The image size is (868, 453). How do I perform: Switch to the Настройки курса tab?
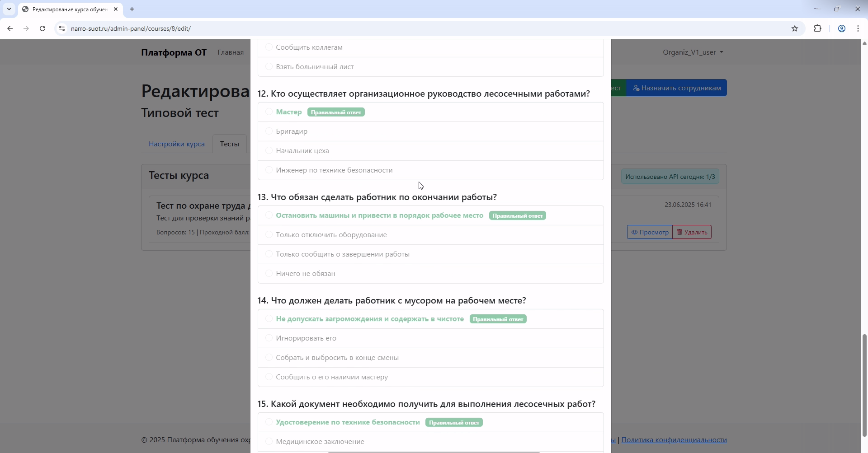coord(176,143)
